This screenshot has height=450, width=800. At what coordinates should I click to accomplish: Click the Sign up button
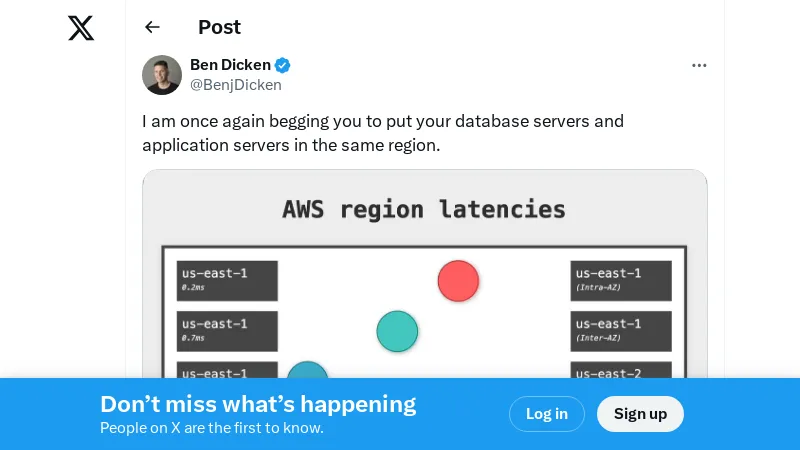[x=640, y=414]
